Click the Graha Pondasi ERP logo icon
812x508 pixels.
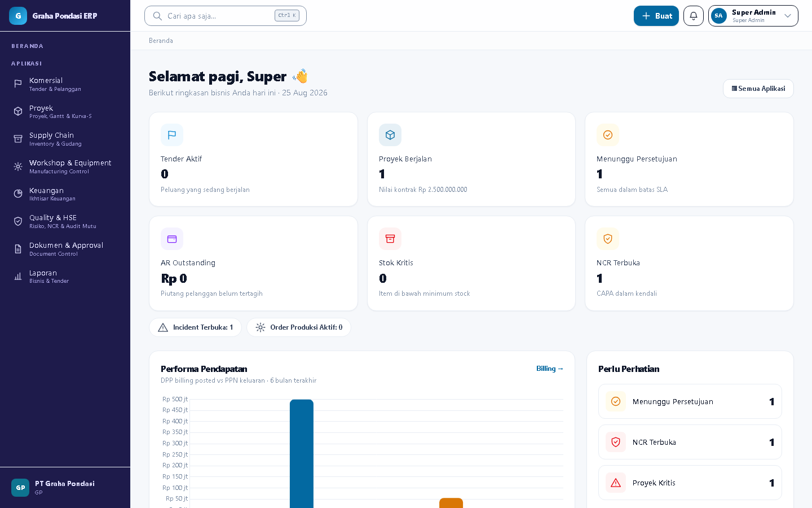[x=18, y=16]
